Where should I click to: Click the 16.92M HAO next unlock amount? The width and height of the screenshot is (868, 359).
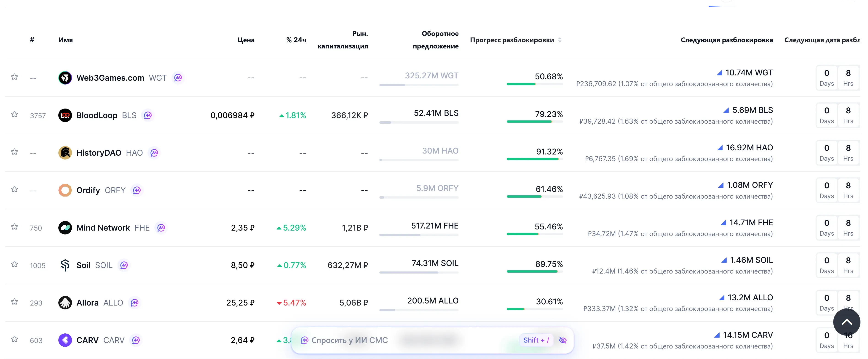click(749, 147)
